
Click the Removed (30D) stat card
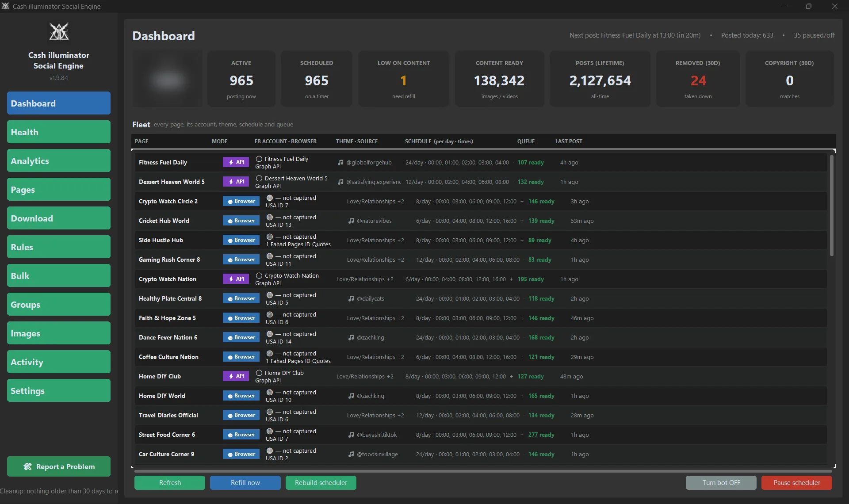point(698,79)
